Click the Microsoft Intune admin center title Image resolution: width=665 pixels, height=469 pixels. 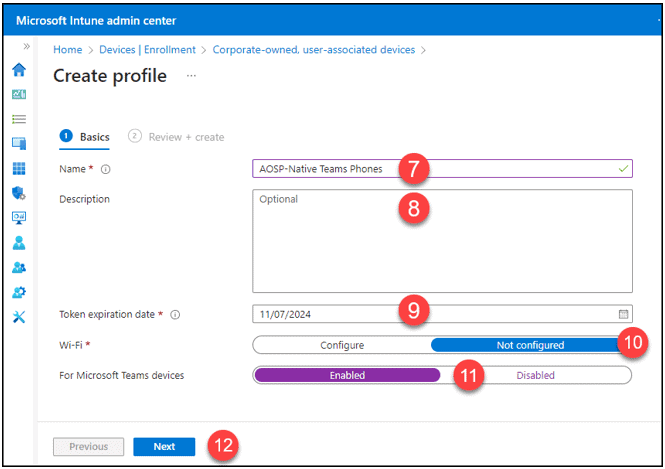pyautogui.click(x=96, y=20)
